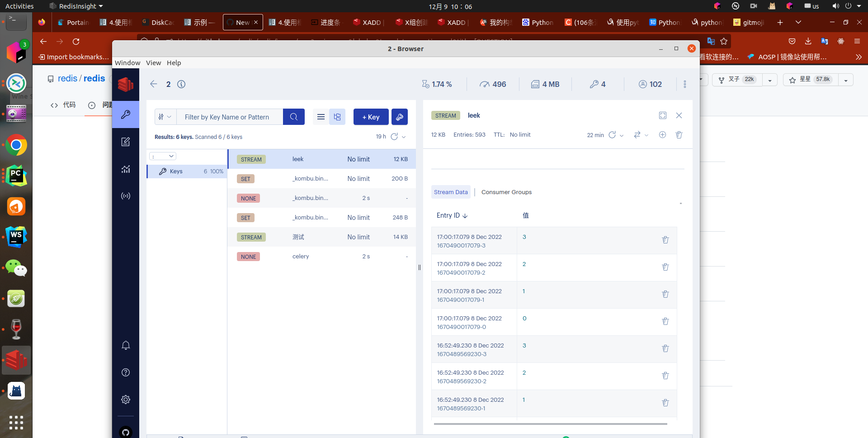Open Workbench from the sidebar
Screen dimensions: 868x438
click(125, 142)
